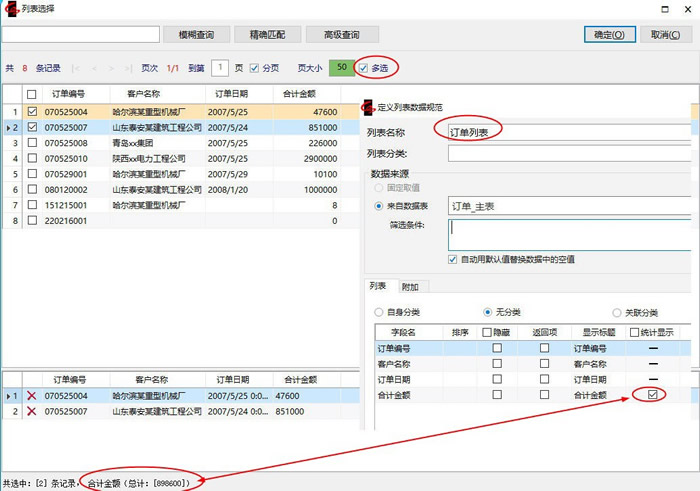Select the 自身分类 radio option
700x491 pixels.
(x=378, y=312)
